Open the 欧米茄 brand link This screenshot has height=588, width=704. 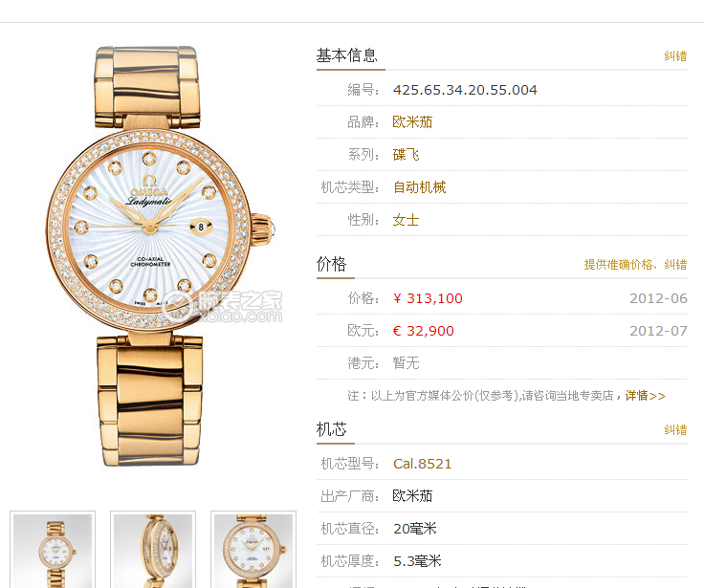point(412,122)
